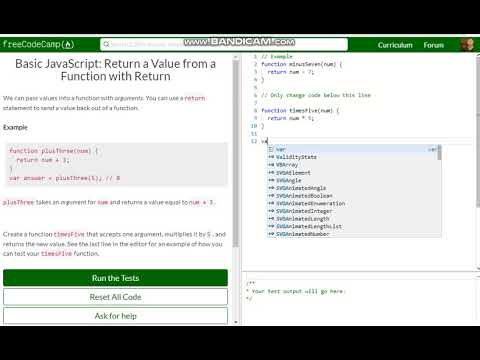This screenshot has height=360, width=480.
Task: Select the ValidityState autocomplete suggestion
Action: (x=353, y=157)
